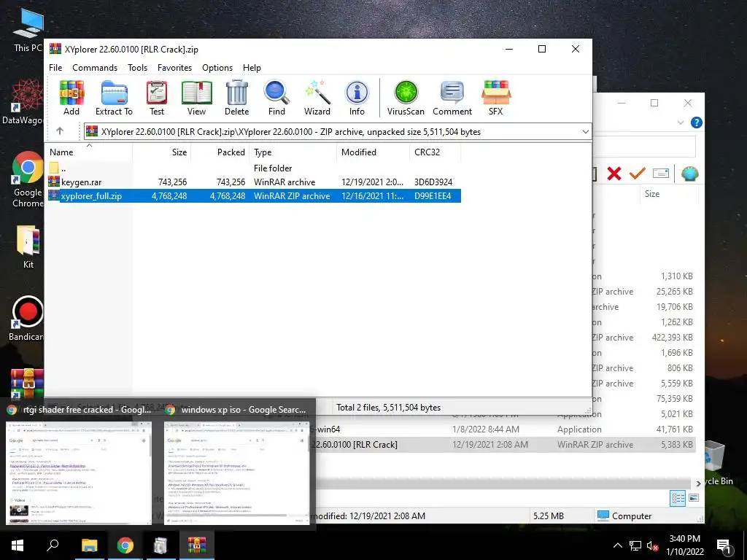
Task: Click the Extract To toolbar icon
Action: (x=114, y=98)
